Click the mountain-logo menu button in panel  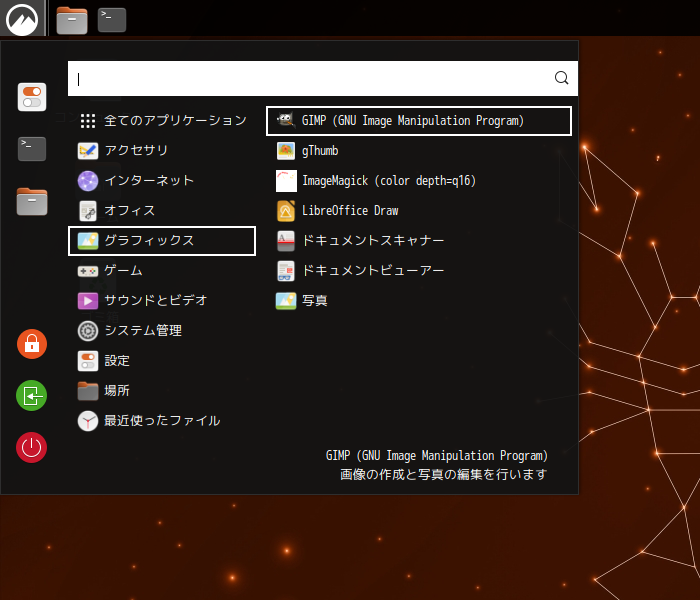(x=22, y=19)
